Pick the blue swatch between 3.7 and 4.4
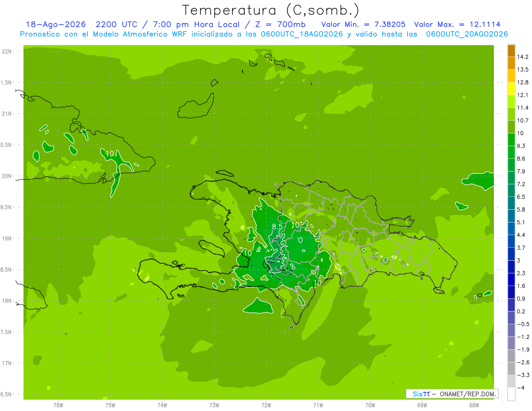 pyautogui.click(x=511, y=241)
